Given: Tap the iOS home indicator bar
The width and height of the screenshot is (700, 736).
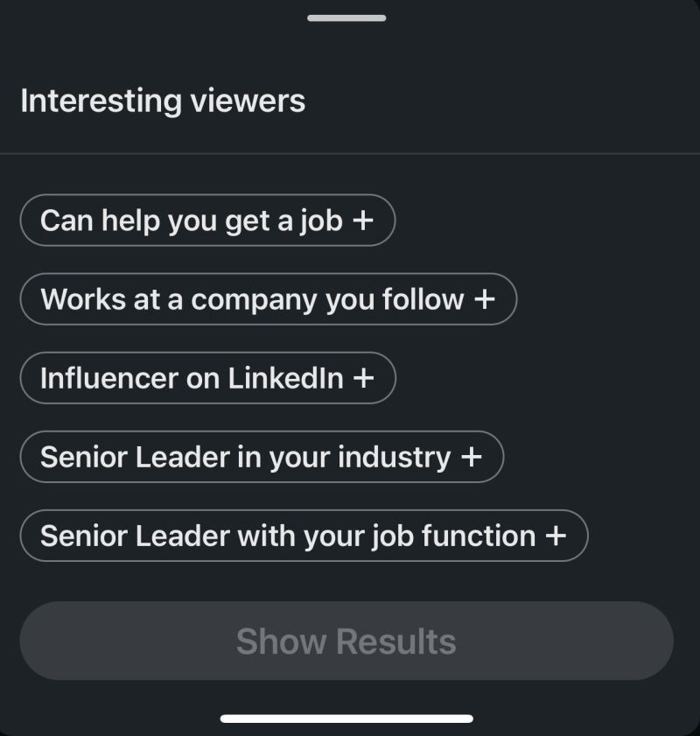Looking at the screenshot, I should pos(346,718).
